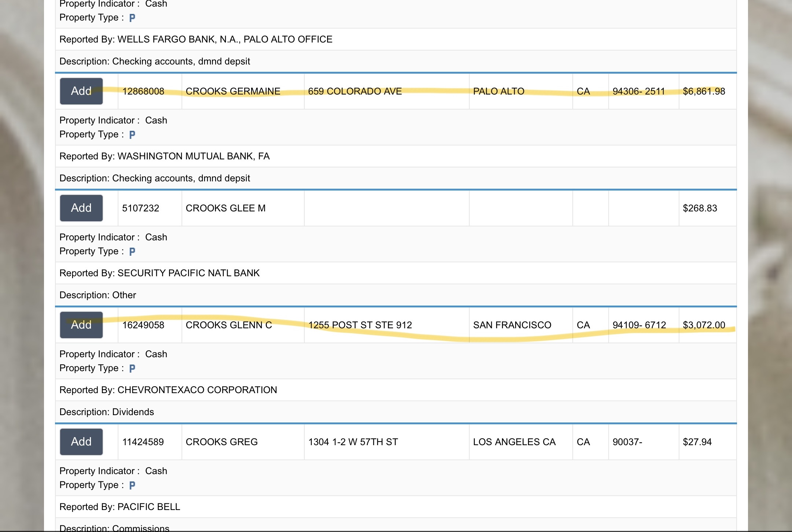
Task: Select the owner name CROOKS GERMAINE
Action: coord(233,91)
